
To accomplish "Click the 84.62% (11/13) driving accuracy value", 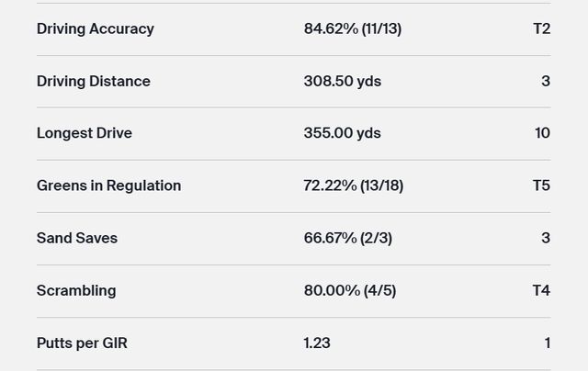I will (x=352, y=28).
